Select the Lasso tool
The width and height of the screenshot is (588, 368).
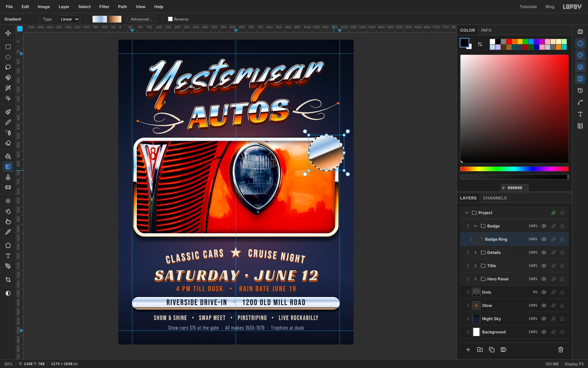(x=8, y=67)
